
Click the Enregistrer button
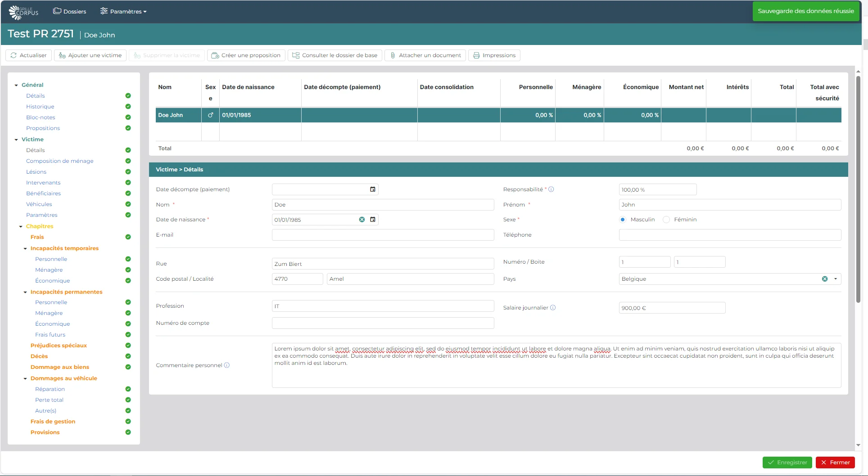787,462
